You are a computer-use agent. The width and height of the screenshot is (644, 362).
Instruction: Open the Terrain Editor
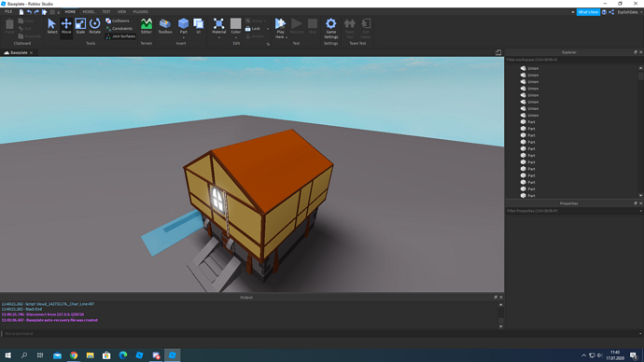pyautogui.click(x=147, y=26)
